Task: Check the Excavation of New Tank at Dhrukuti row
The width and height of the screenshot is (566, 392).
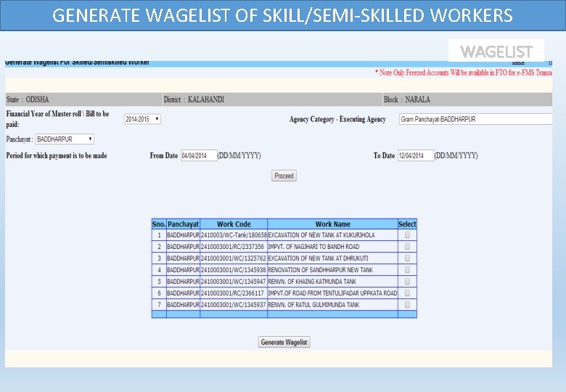Action: 407,258
